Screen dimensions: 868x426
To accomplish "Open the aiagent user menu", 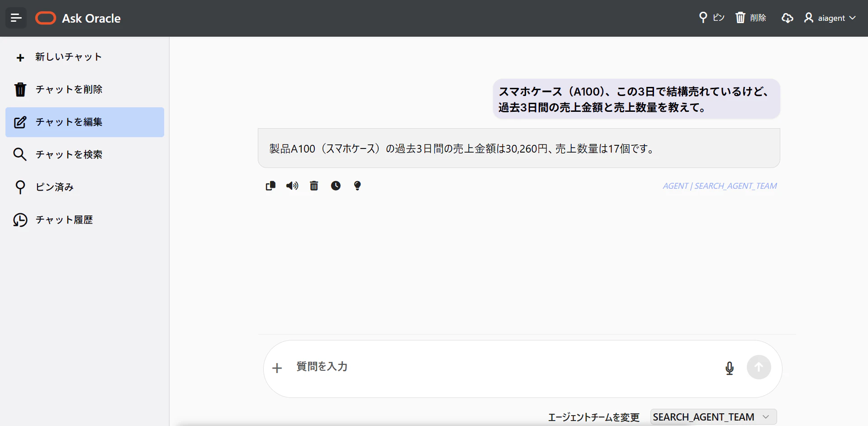I will click(830, 18).
